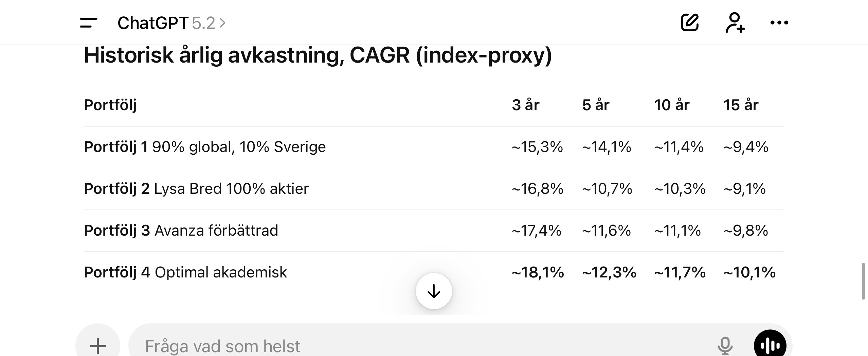The height and width of the screenshot is (356, 868).
Task: Focus the 'Fråga vad som helst' input
Action: click(x=408, y=346)
